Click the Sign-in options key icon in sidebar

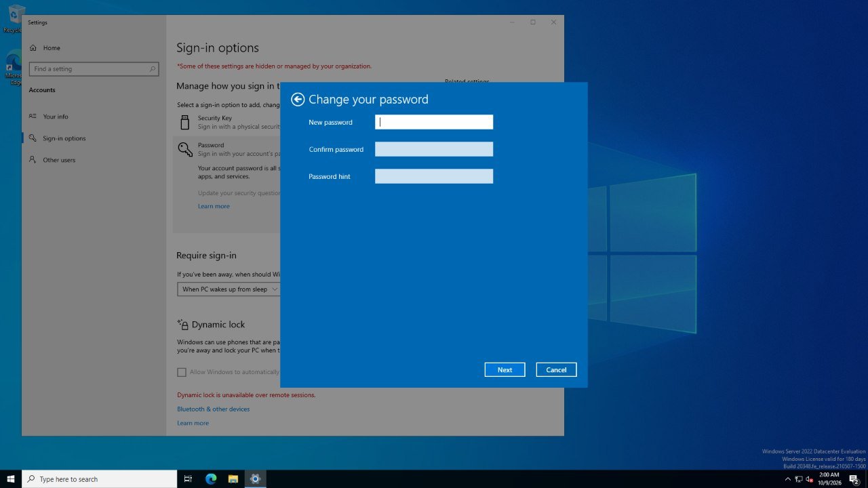pos(33,138)
